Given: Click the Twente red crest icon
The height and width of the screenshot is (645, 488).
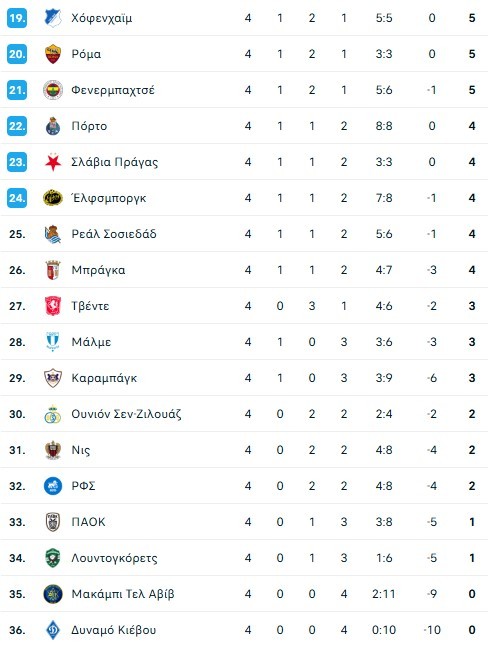Looking at the screenshot, I should click(53, 306).
